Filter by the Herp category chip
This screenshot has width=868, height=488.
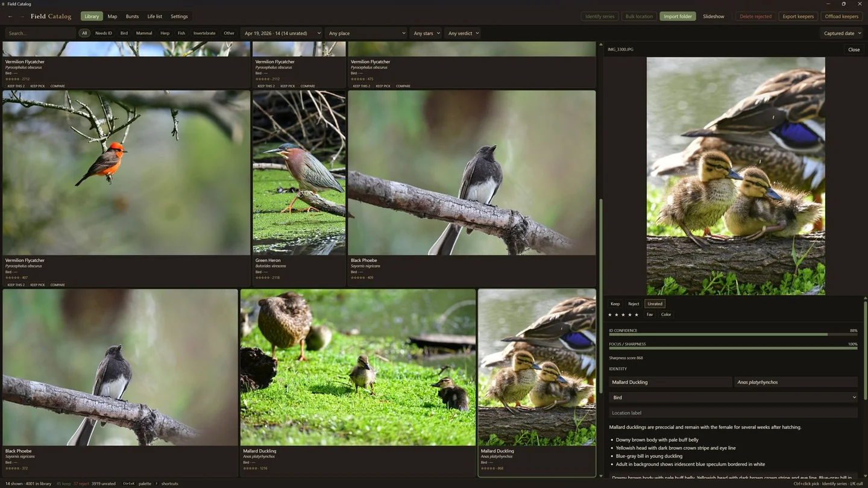coord(165,33)
